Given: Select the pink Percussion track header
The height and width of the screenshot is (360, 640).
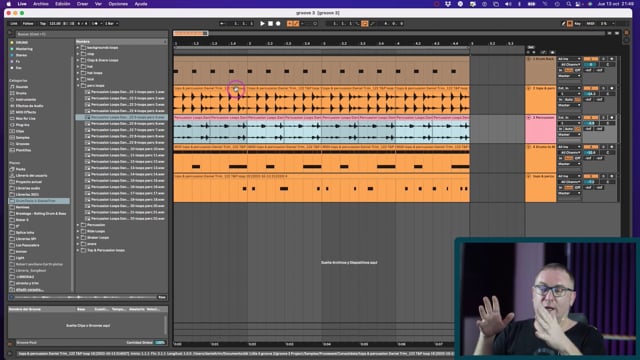Looking at the screenshot, I should (540, 129).
